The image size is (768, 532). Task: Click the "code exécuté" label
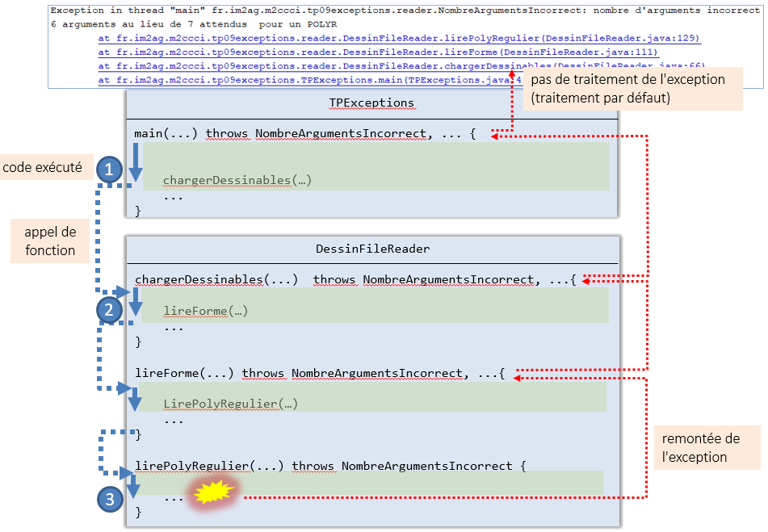[x=42, y=168]
